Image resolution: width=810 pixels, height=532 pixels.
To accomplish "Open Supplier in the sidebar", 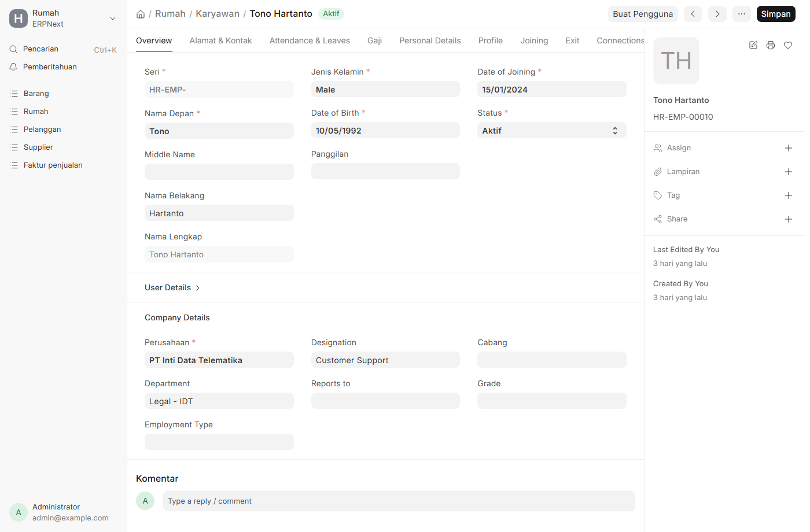I will pos(38,147).
